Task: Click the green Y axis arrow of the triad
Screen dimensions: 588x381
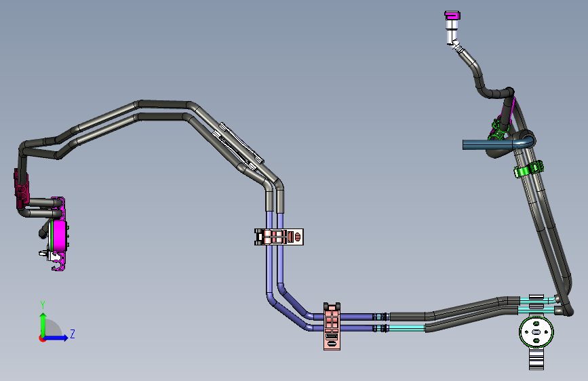Action: pos(43,323)
